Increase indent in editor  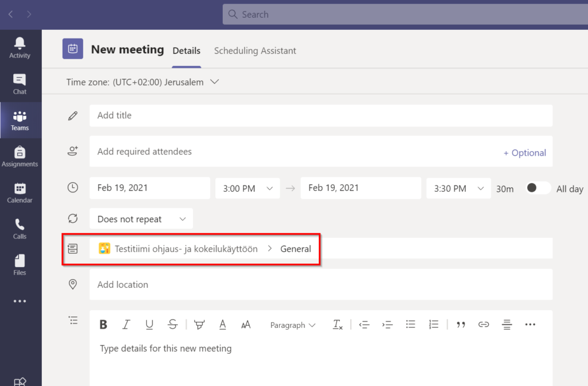coord(388,325)
